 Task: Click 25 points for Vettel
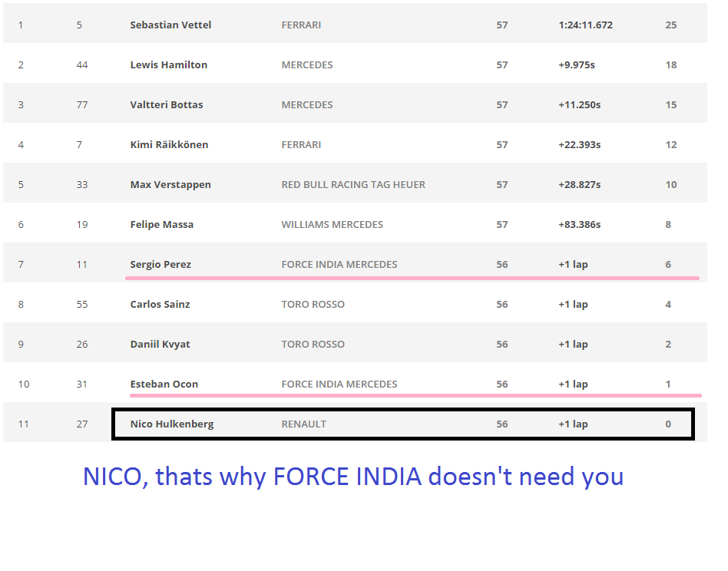(x=671, y=25)
